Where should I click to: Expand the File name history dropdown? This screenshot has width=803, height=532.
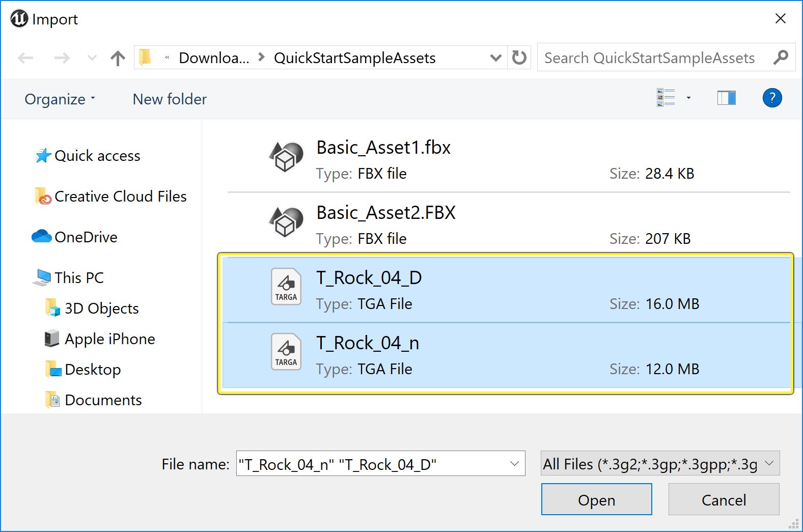coord(514,464)
